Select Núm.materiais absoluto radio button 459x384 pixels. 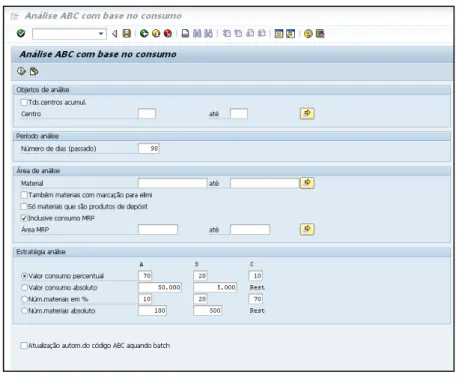click(x=24, y=311)
